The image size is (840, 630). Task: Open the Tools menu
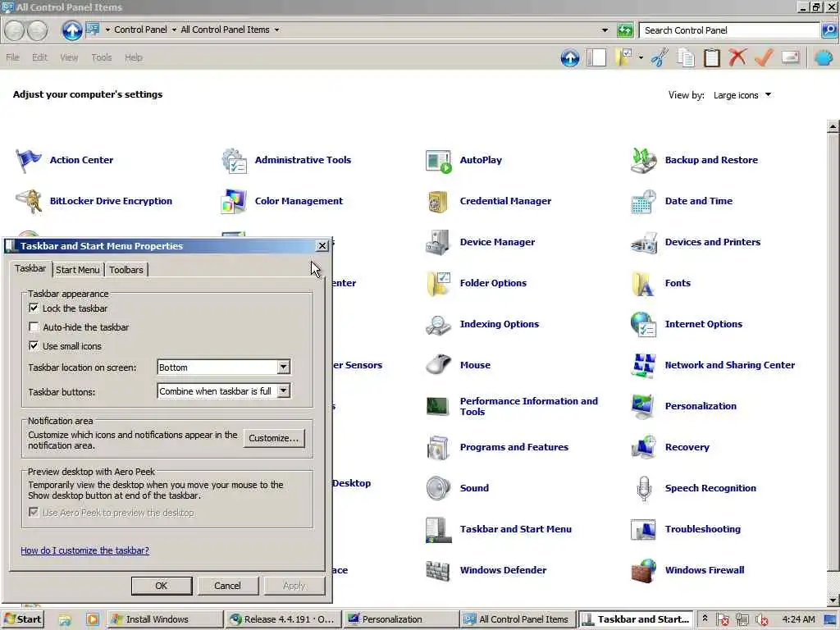point(101,57)
